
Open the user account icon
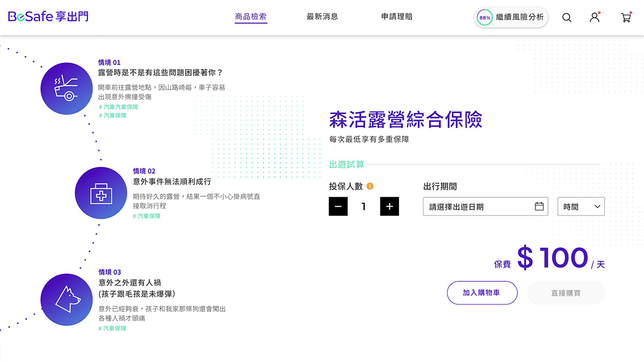tap(594, 17)
